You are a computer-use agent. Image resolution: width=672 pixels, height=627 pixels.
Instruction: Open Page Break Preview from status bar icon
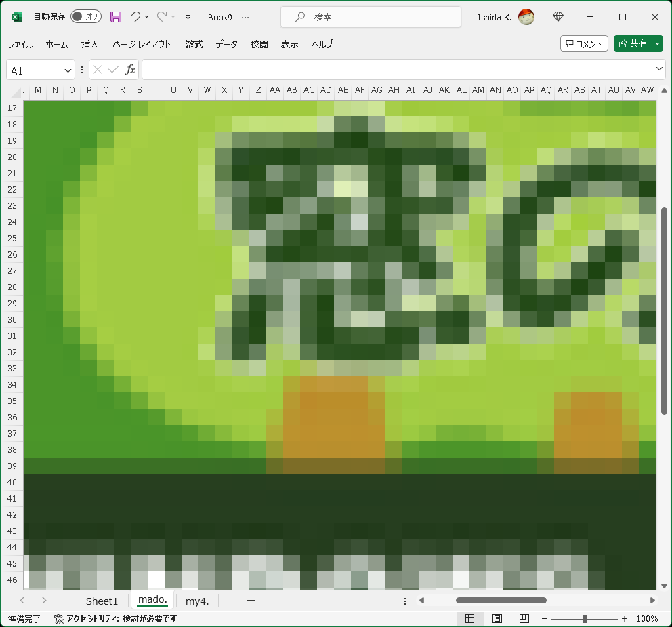tap(524, 619)
